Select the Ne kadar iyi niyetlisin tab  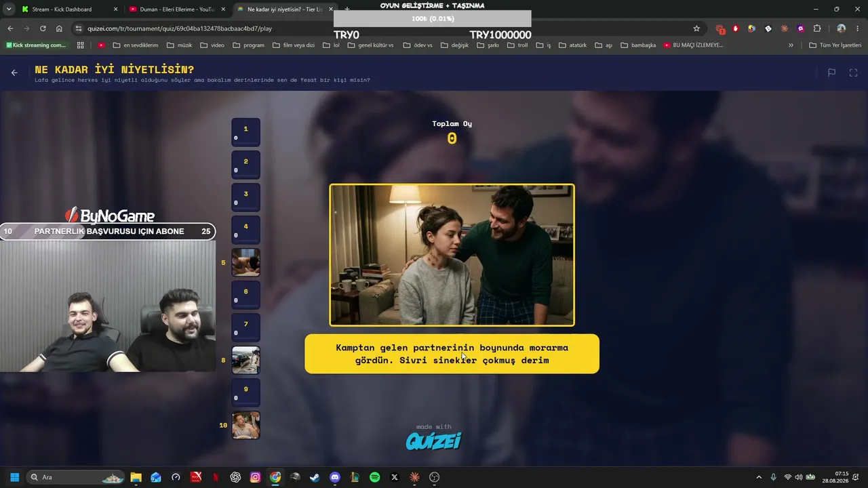tap(285, 9)
